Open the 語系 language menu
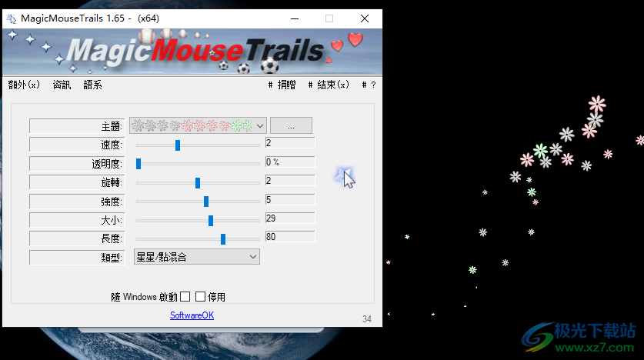644x360 pixels. pyautogui.click(x=92, y=85)
